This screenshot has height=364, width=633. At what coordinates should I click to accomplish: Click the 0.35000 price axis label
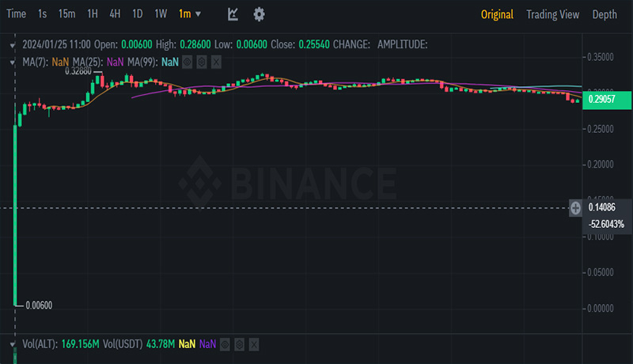[x=601, y=57]
